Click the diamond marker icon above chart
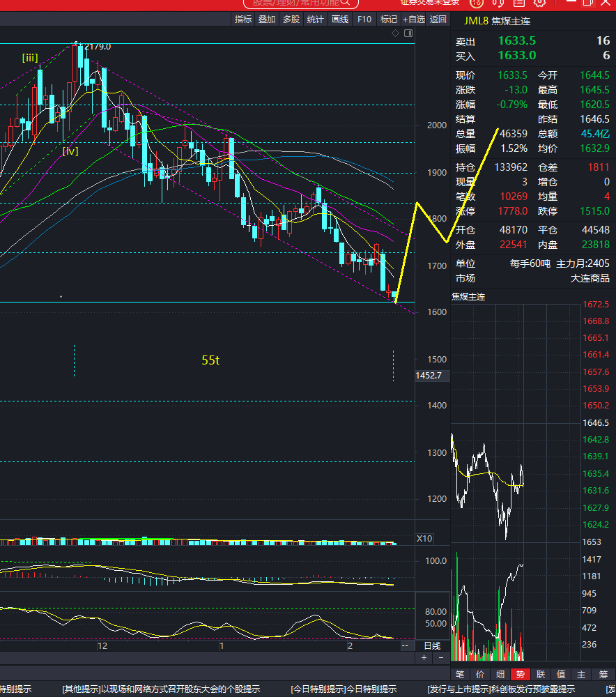Viewport: 616px width, 697px height. [395, 33]
